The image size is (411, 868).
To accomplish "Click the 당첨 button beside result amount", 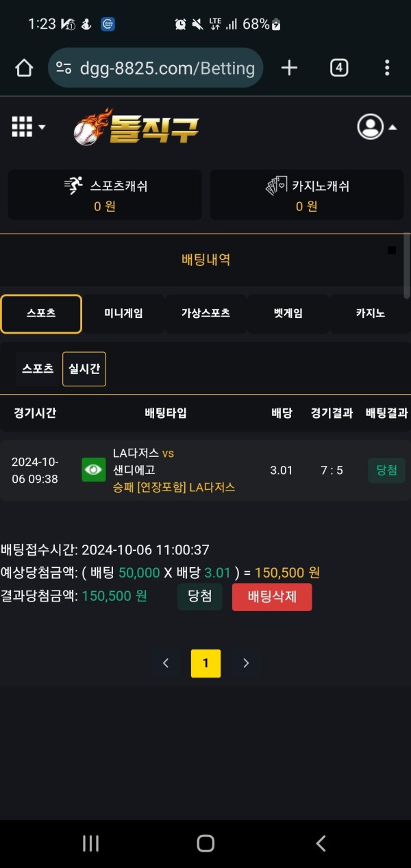I will (x=199, y=597).
